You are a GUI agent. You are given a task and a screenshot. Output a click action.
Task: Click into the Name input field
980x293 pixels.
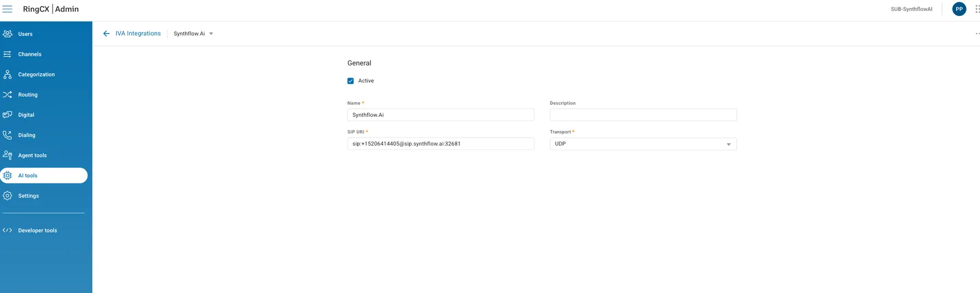click(440, 115)
